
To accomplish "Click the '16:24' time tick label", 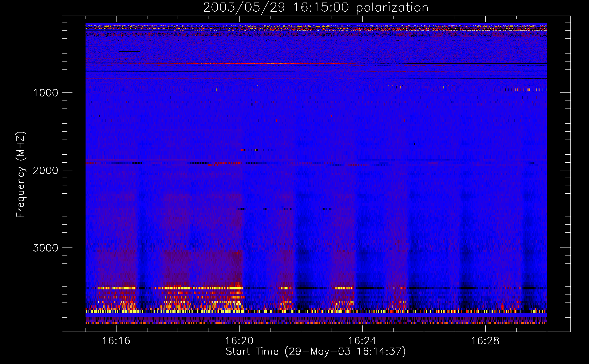I will 362,341.
